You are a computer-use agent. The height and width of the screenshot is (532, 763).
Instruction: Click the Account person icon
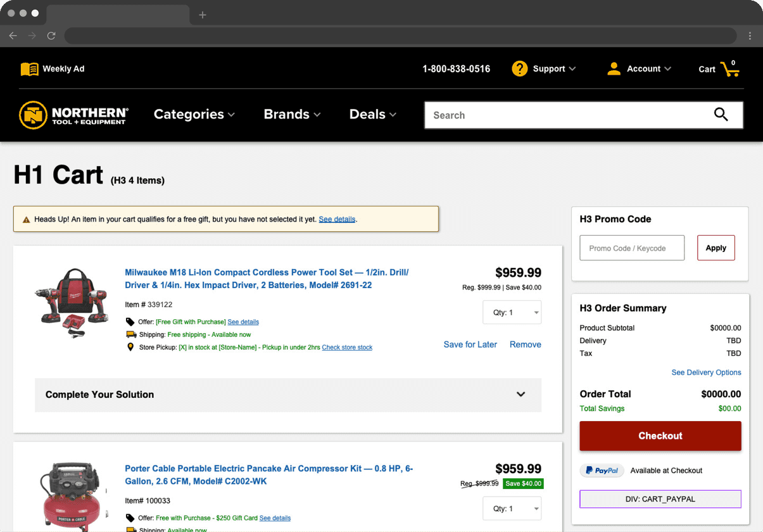614,68
